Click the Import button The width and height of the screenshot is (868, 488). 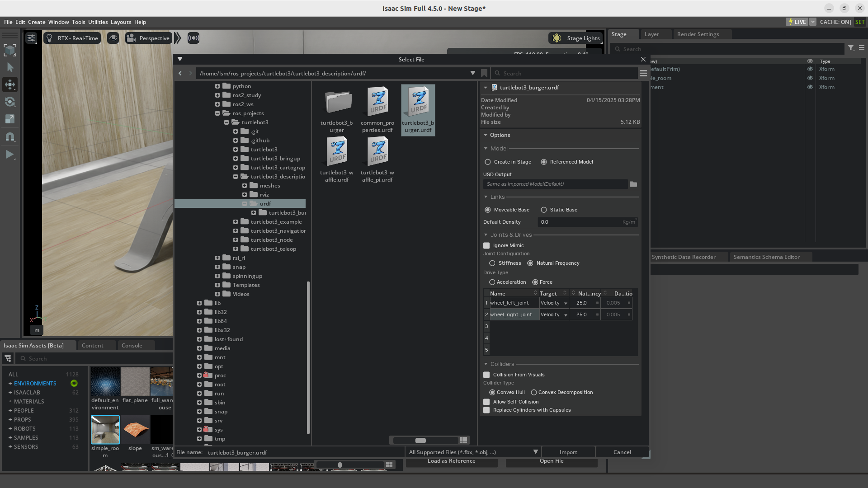point(568,452)
